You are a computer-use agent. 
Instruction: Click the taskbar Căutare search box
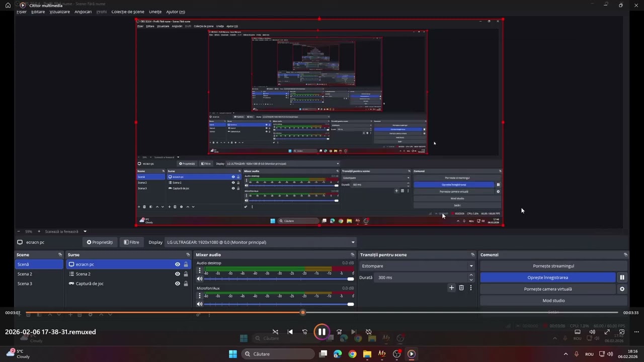click(x=278, y=354)
